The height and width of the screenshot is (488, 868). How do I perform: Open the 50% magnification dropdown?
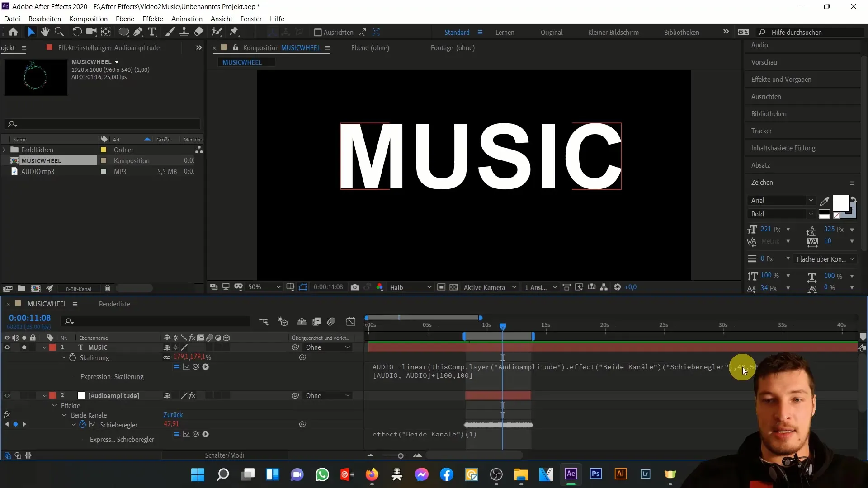point(264,287)
